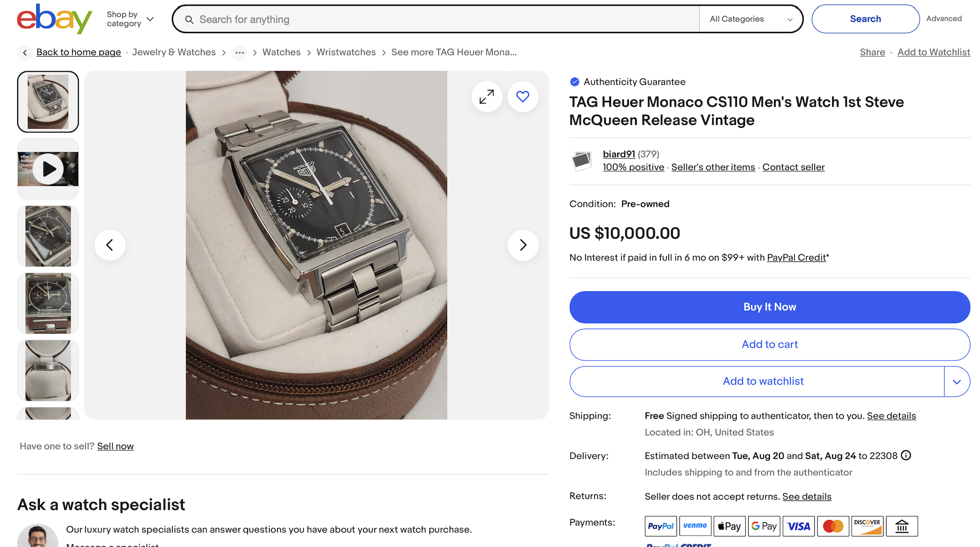The width and height of the screenshot is (980, 547).
Task: Click Add to cart button
Action: point(769,344)
